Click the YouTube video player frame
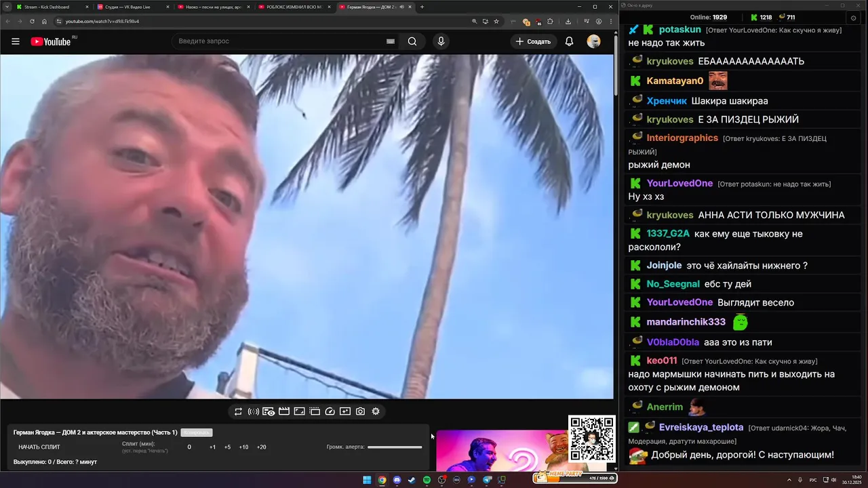This screenshot has height=488, width=868. point(307,226)
